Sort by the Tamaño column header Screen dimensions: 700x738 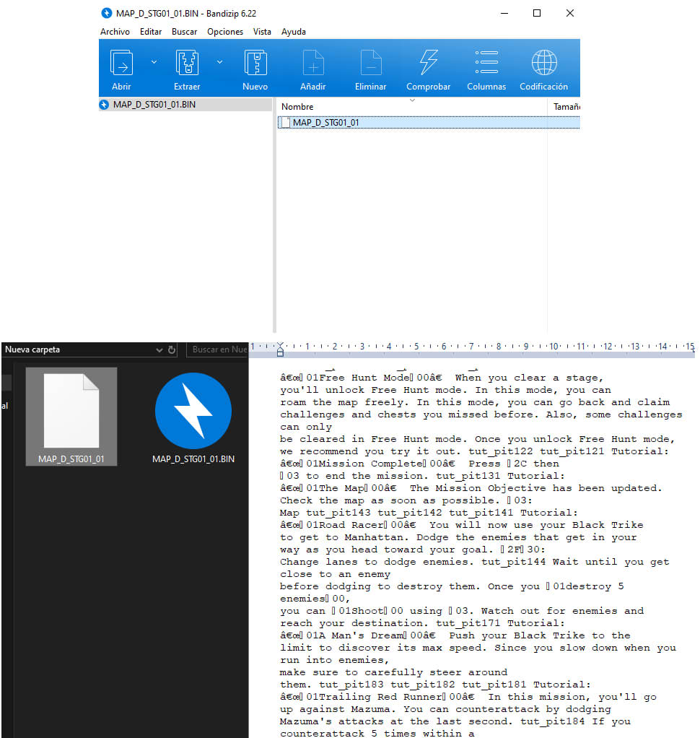click(x=566, y=107)
